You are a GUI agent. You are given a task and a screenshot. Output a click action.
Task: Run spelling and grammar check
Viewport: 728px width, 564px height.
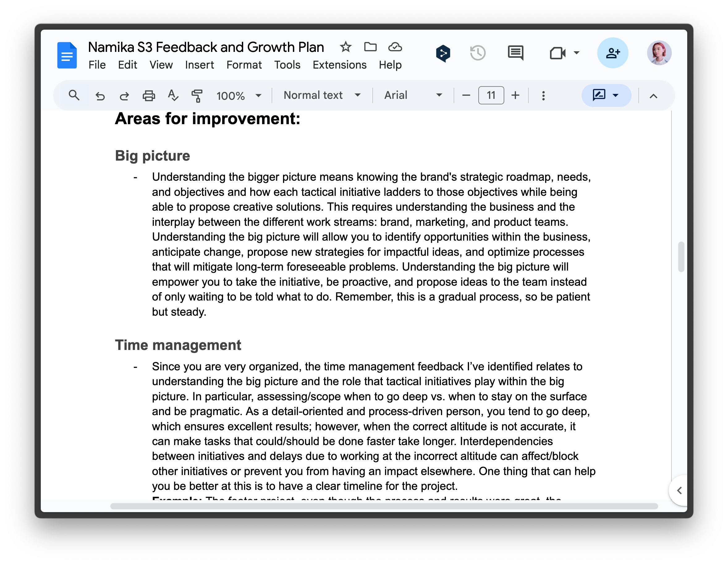173,96
